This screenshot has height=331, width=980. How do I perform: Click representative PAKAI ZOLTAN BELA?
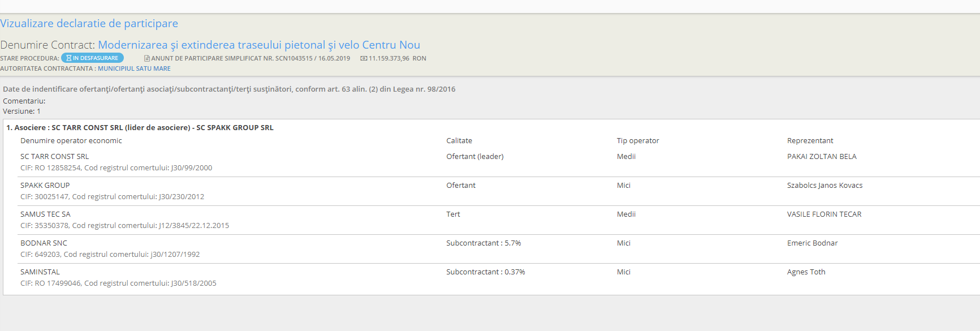pos(821,157)
